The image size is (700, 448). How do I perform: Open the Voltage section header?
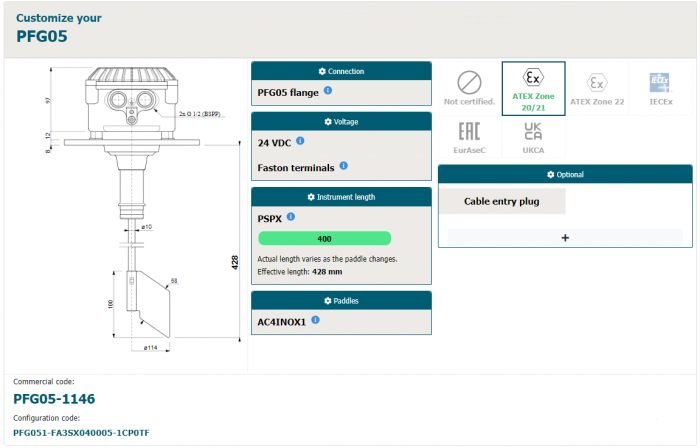click(341, 122)
